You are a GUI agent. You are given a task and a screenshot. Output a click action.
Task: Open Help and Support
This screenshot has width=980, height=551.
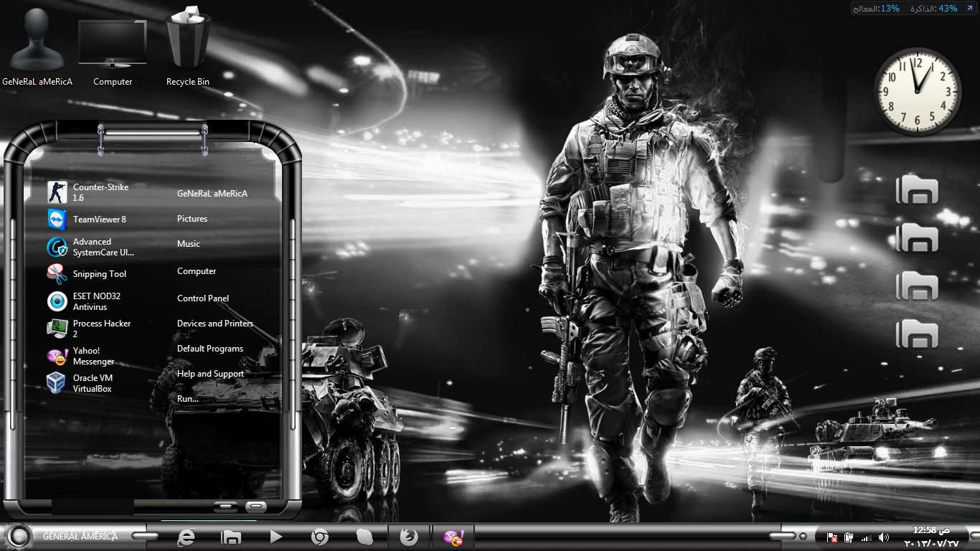(x=211, y=374)
